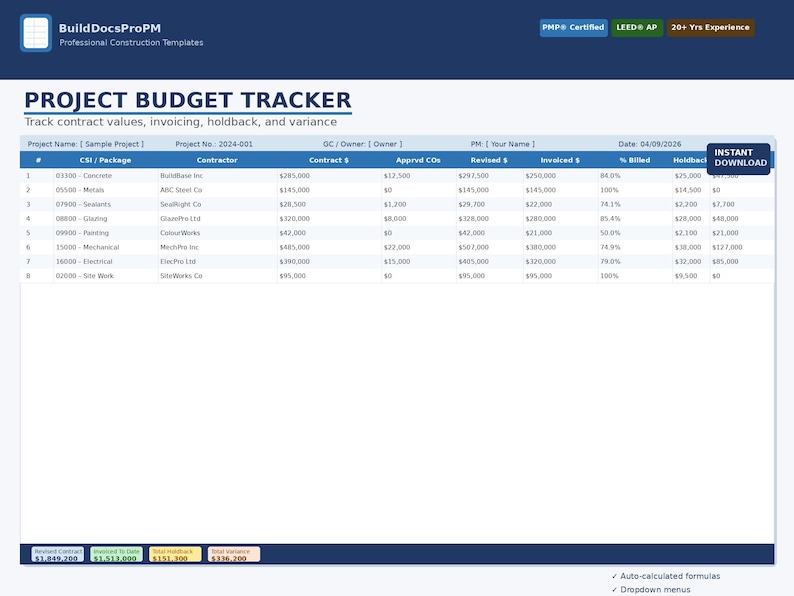The height and width of the screenshot is (596, 794).
Task: Select the 15000 – Mechanical cell
Action: [105, 247]
